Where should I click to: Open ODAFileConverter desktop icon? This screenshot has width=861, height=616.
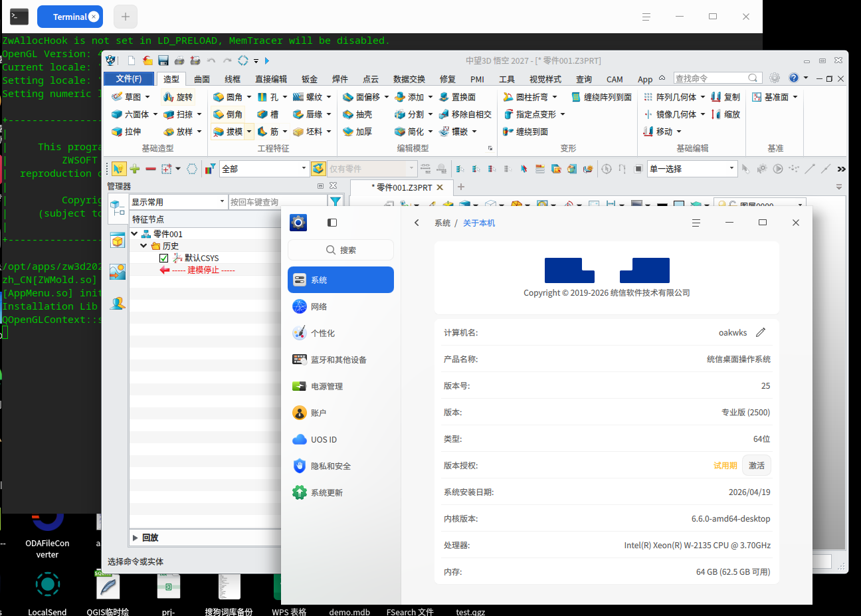pos(47,536)
